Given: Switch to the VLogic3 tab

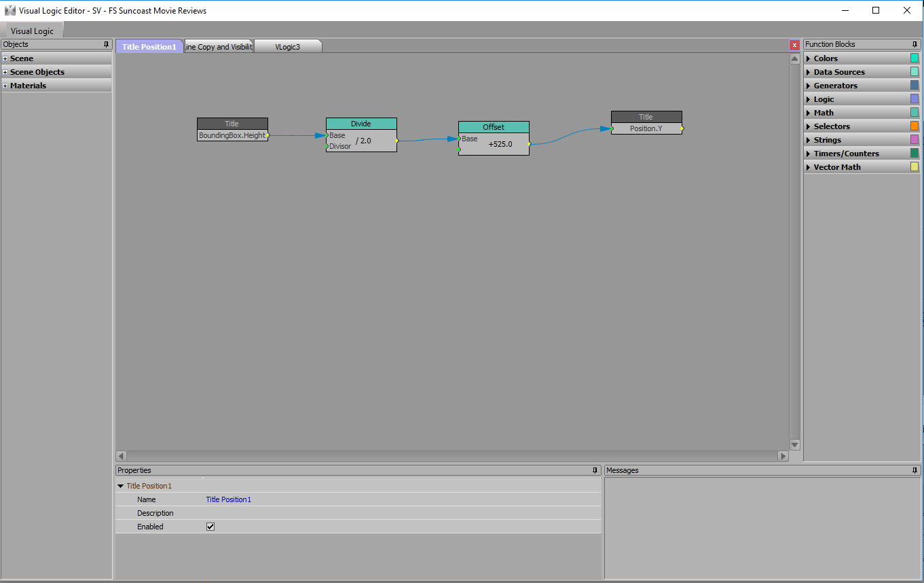Looking at the screenshot, I should 288,46.
